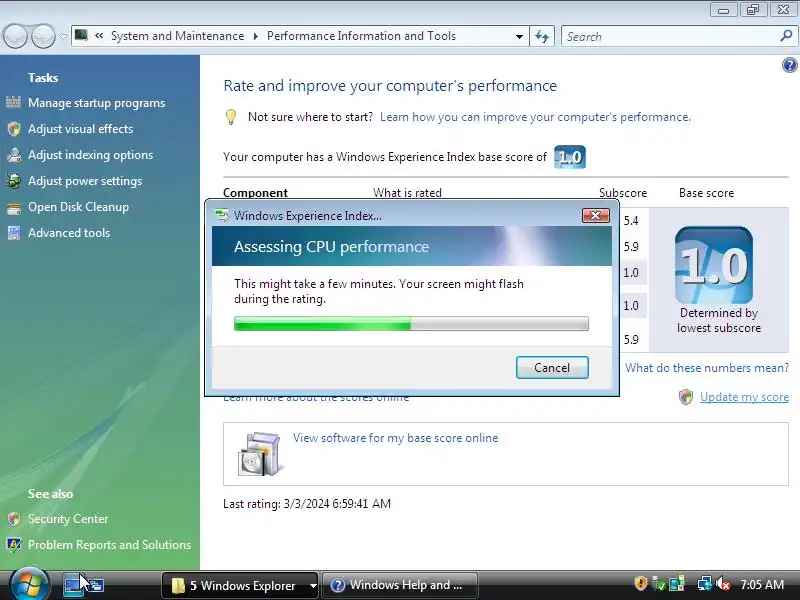Click the Adjust visual effects shield icon
This screenshot has width=800, height=600.
14,129
